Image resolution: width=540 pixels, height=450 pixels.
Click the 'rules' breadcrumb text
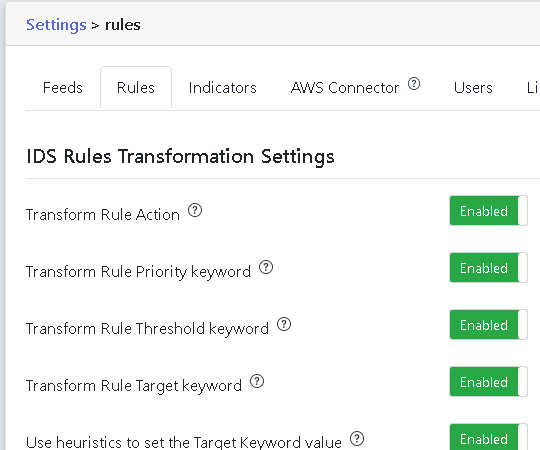point(123,25)
